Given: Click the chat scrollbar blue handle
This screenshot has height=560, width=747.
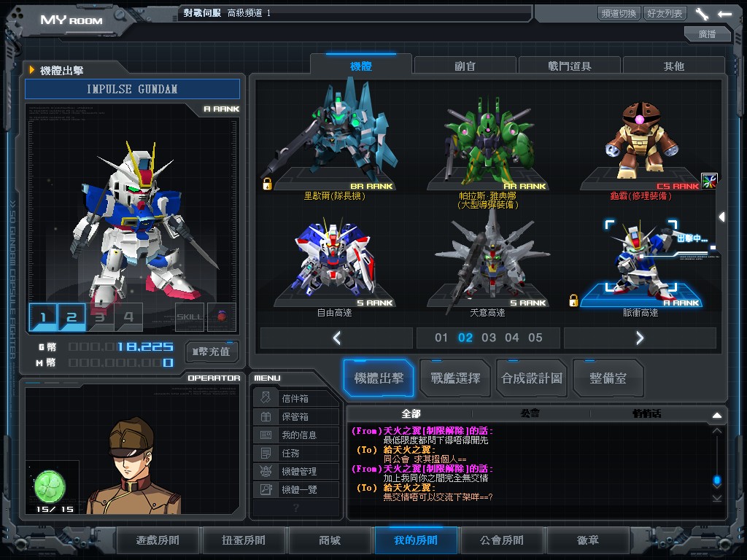Looking at the screenshot, I should click(717, 480).
